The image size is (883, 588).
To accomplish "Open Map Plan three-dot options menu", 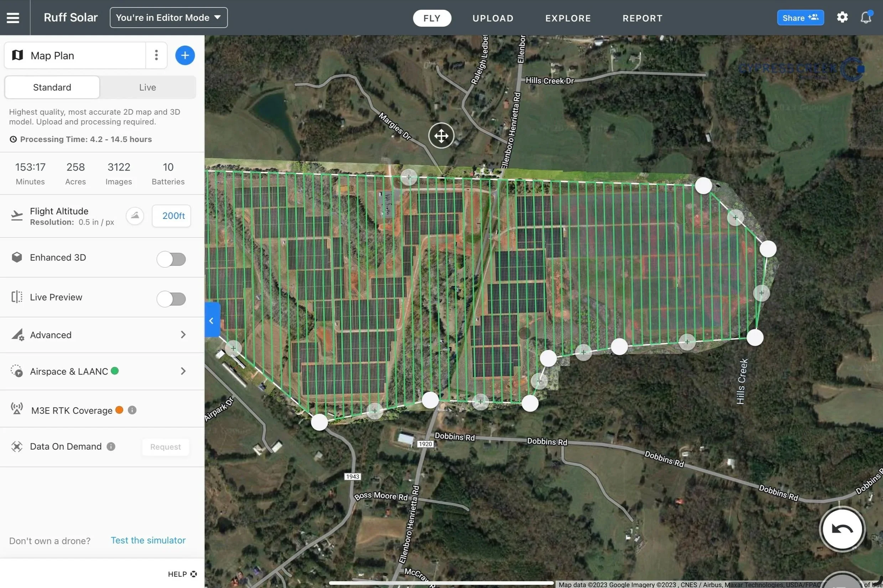I will pyautogui.click(x=156, y=56).
